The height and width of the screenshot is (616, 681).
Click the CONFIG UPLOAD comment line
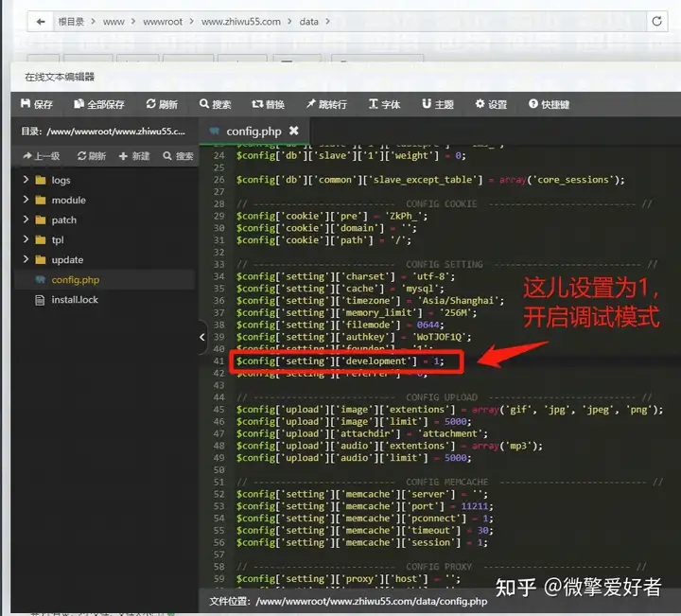coord(445,397)
